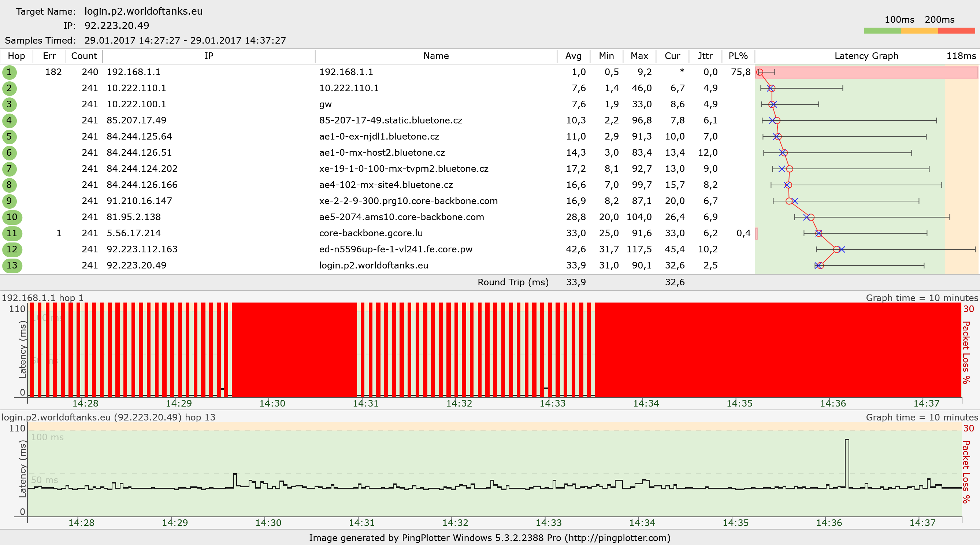
Task: Click the hop 2 green circle icon
Action: pyautogui.click(x=9, y=88)
